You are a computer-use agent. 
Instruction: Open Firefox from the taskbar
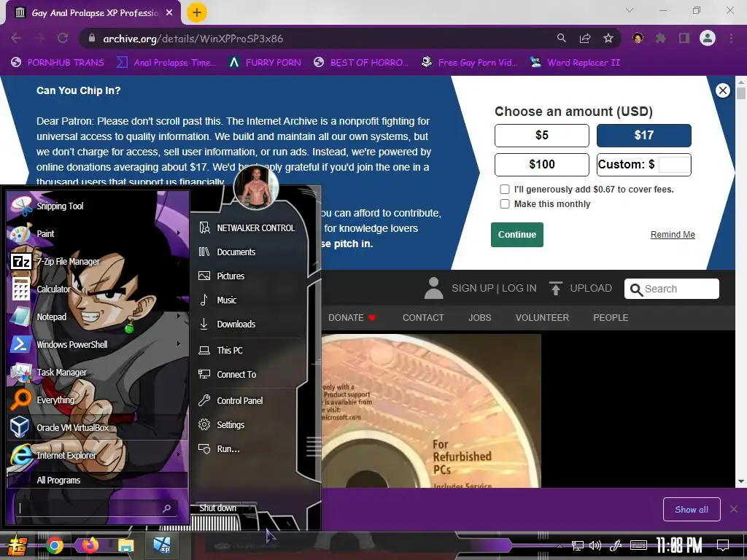pos(90,545)
